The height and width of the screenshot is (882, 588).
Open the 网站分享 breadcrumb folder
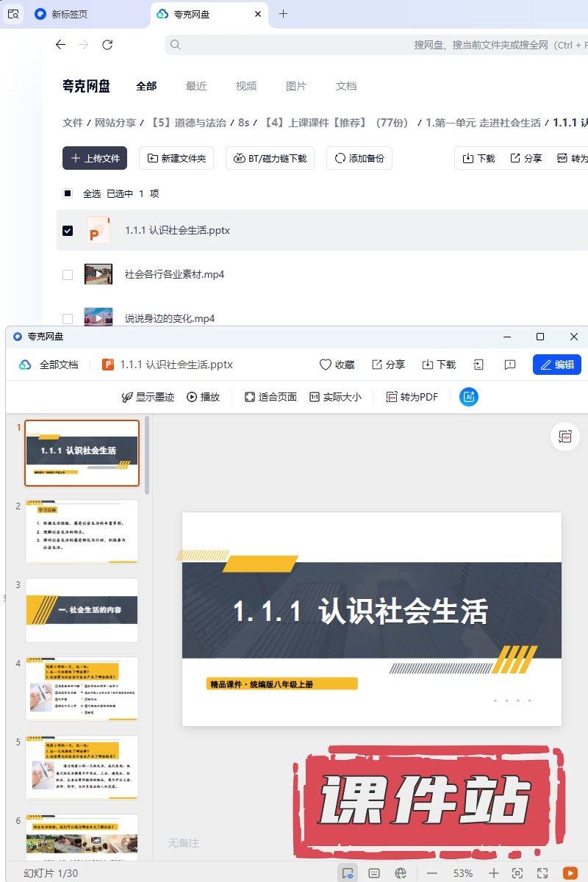pos(115,123)
